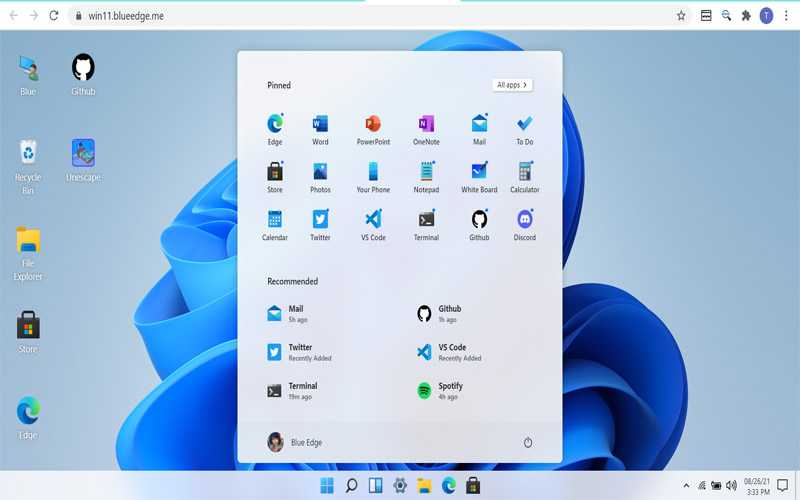Open the browser profile avatar T
This screenshot has width=800, height=500.
pyautogui.click(x=766, y=16)
